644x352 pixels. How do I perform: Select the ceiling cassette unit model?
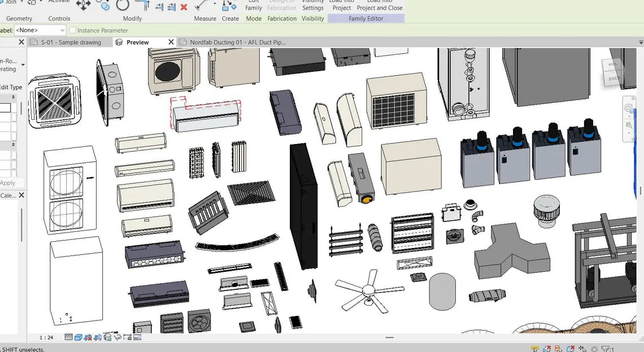point(54,102)
